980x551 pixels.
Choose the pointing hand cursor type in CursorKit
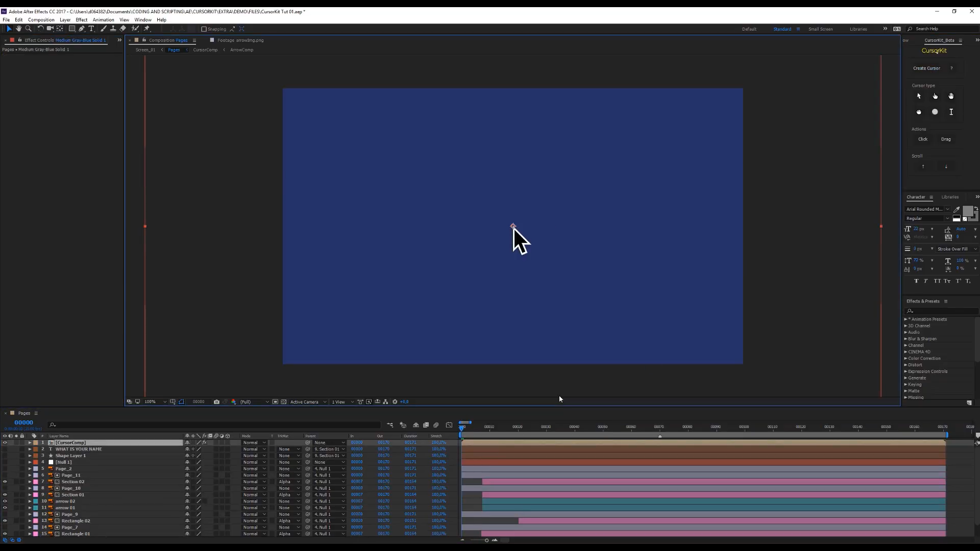pyautogui.click(x=935, y=96)
